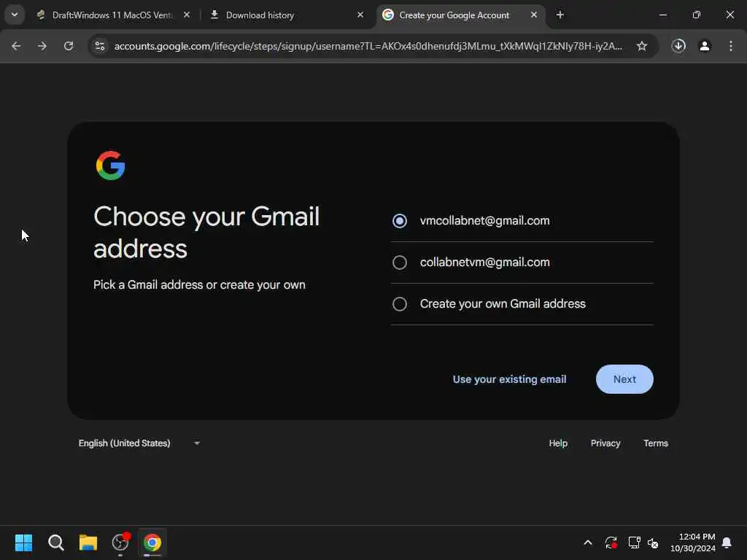Open clock showing 12:04 PM 10/30/2024
The height and width of the screenshot is (560, 747).
[x=693, y=542]
